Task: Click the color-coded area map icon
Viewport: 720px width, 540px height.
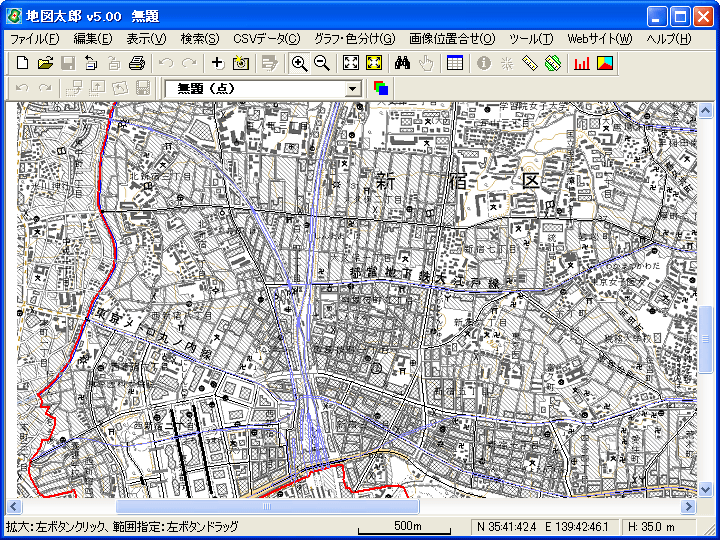Action: click(x=605, y=63)
